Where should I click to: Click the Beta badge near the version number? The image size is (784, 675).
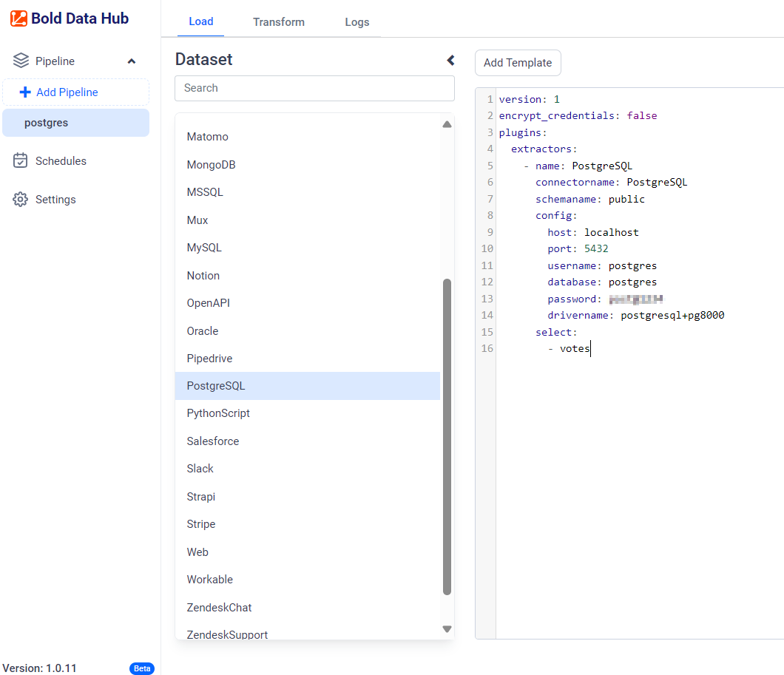[141, 668]
